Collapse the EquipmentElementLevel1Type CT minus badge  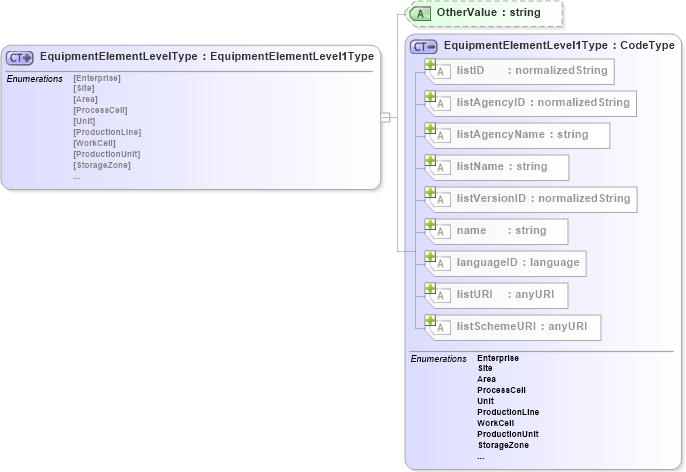424,47
